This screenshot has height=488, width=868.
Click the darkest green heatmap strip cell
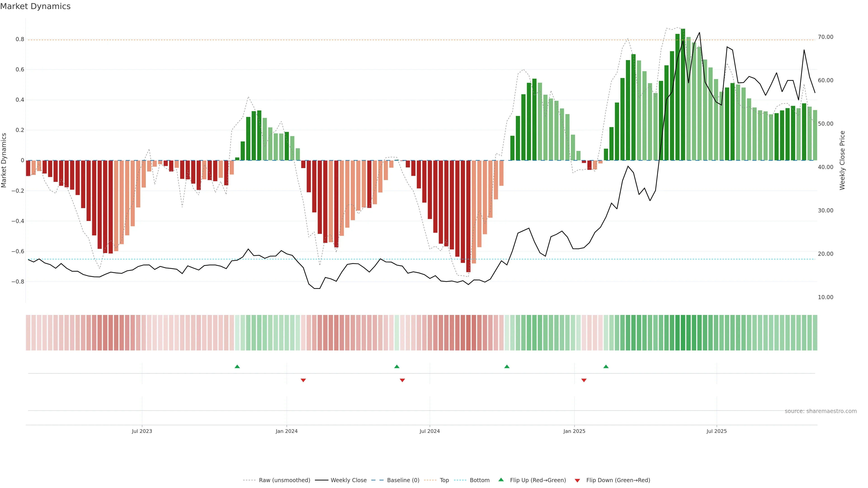pyautogui.click(x=683, y=333)
